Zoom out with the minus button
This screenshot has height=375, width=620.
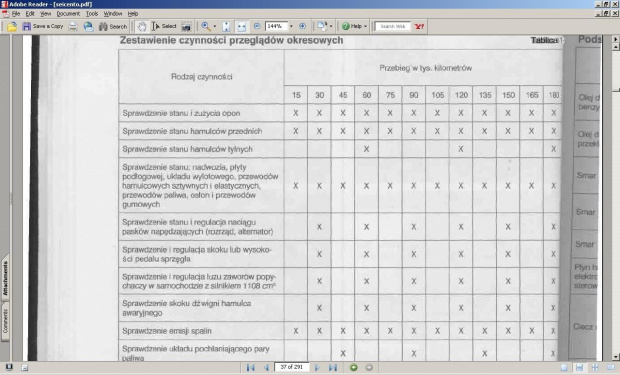pos(257,26)
